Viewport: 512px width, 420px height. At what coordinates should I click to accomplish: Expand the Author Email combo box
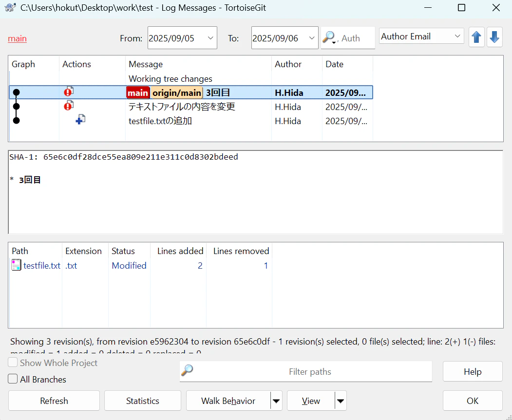457,36
